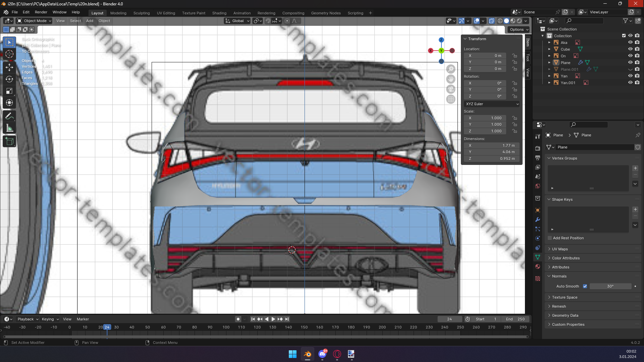Open the Material properties tab

pos(538,266)
